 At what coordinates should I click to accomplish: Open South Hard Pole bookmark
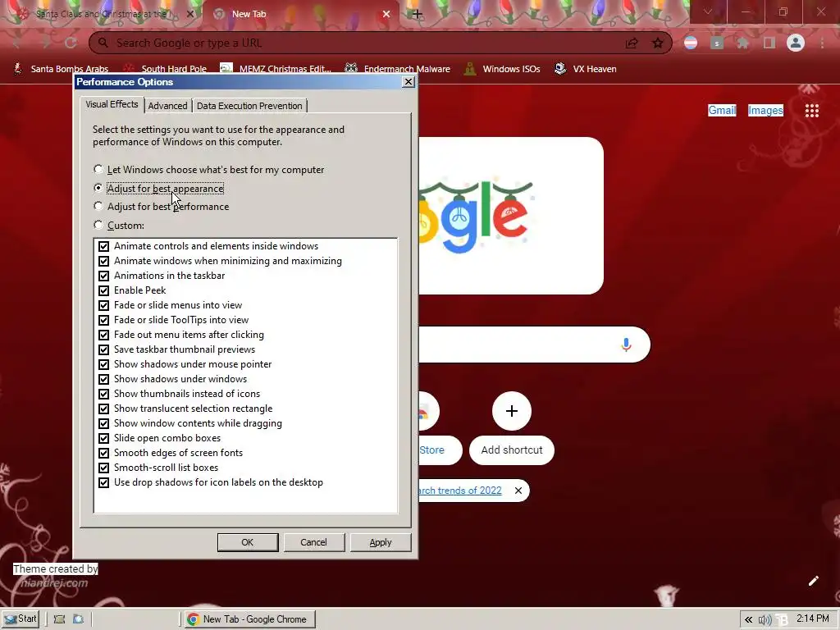[x=165, y=69]
